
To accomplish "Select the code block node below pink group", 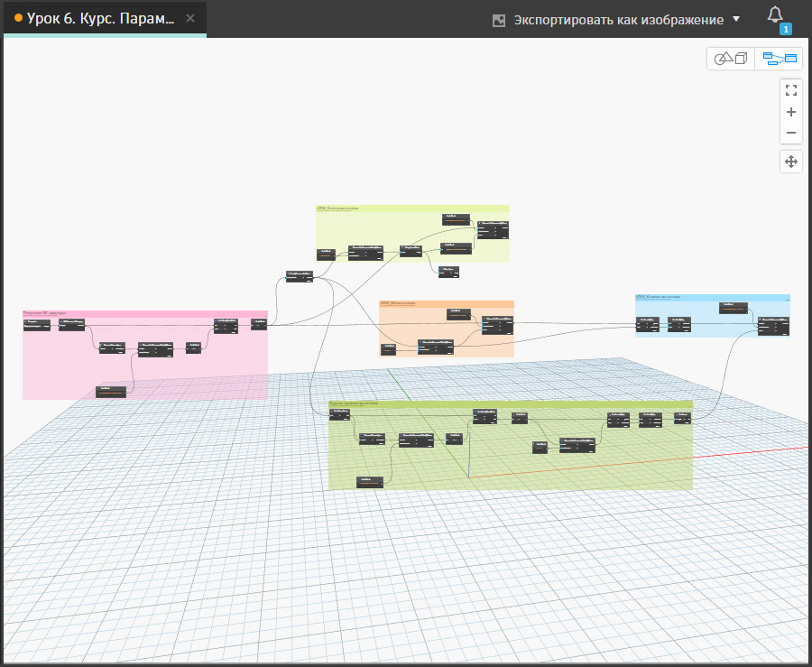I will tap(110, 391).
